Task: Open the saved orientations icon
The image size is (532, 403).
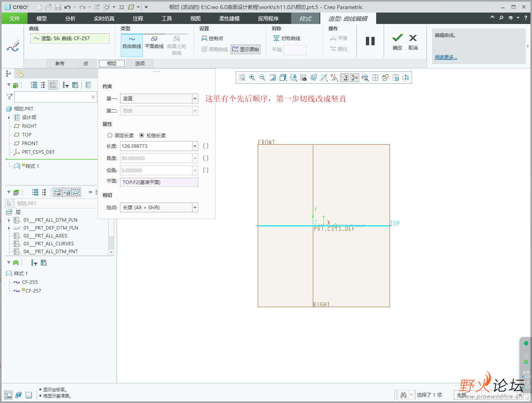Action: coord(293,78)
